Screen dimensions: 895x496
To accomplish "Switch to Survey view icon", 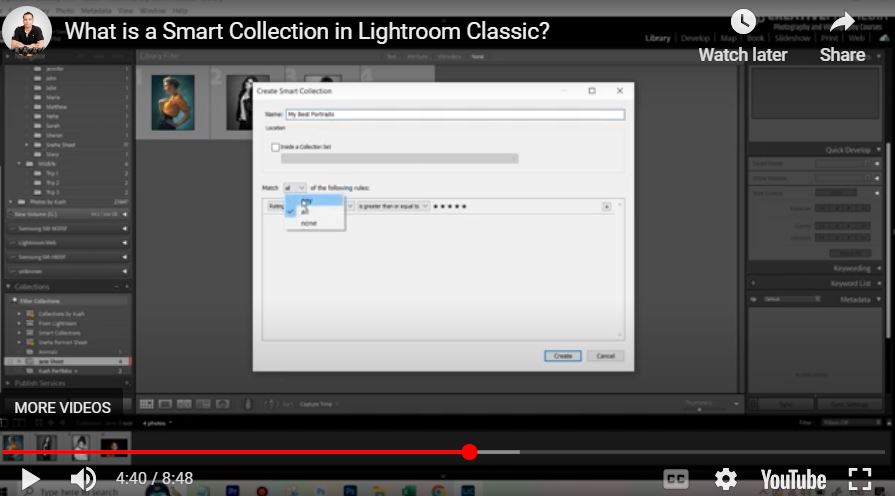I will tap(203, 404).
